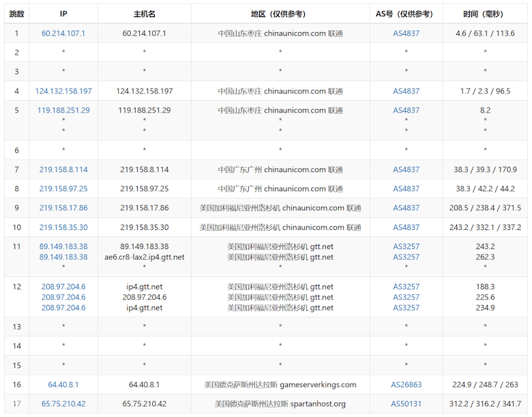Click hop number 6 cell
This screenshot has width=532, height=417.
[16, 150]
